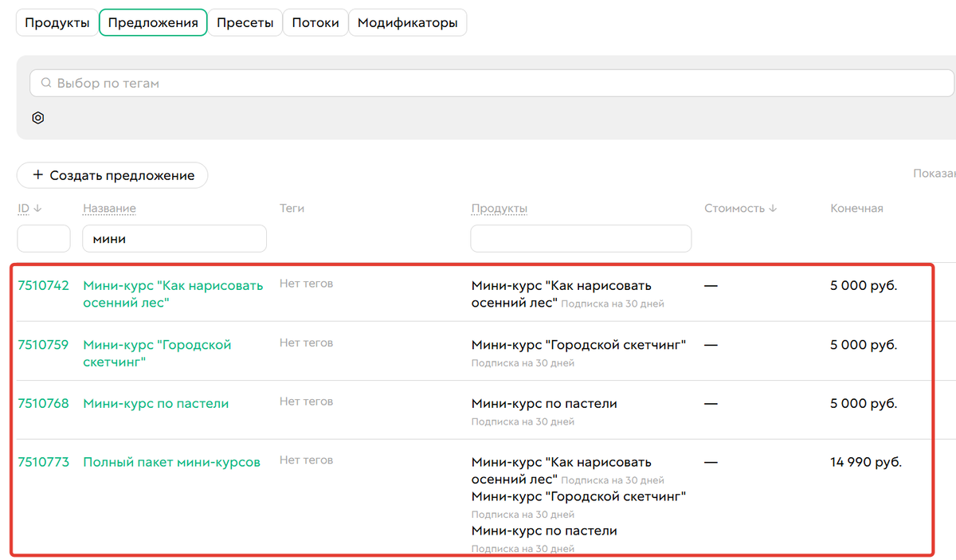Click Нет тегов in row 7510768
Viewport: 956px width, 560px height.
pyautogui.click(x=306, y=402)
